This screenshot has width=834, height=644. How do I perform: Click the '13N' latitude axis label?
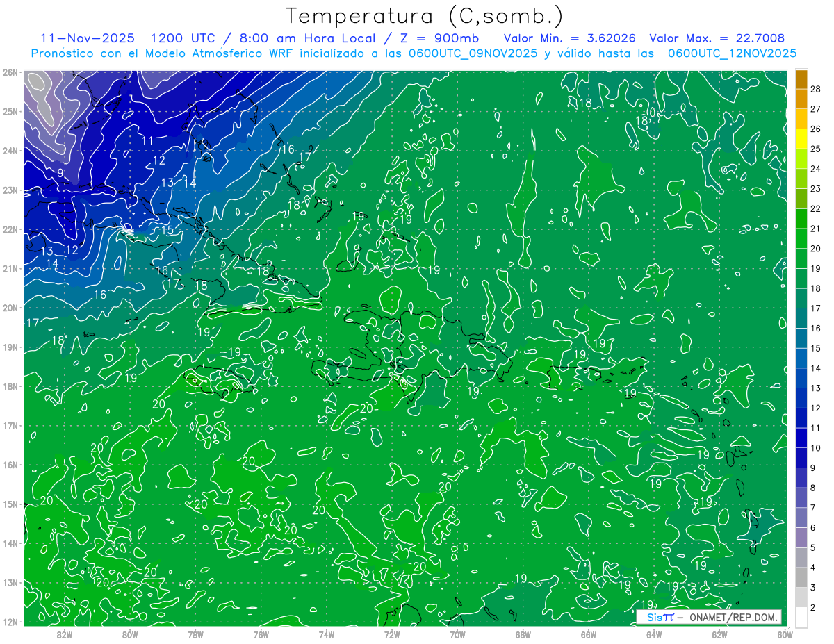[x=10, y=582]
